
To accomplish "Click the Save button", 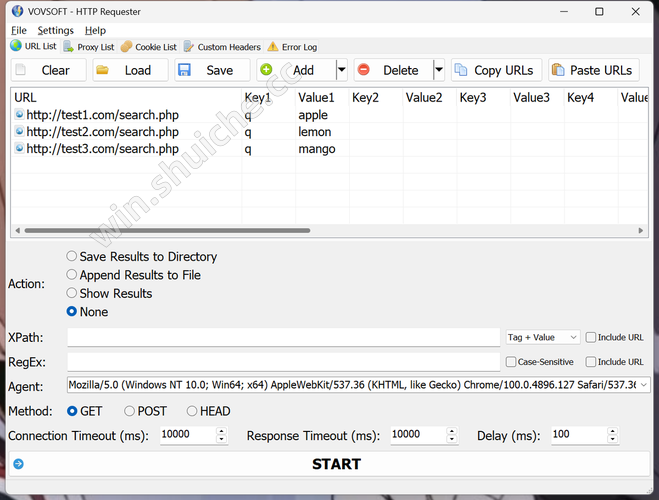I will click(212, 70).
